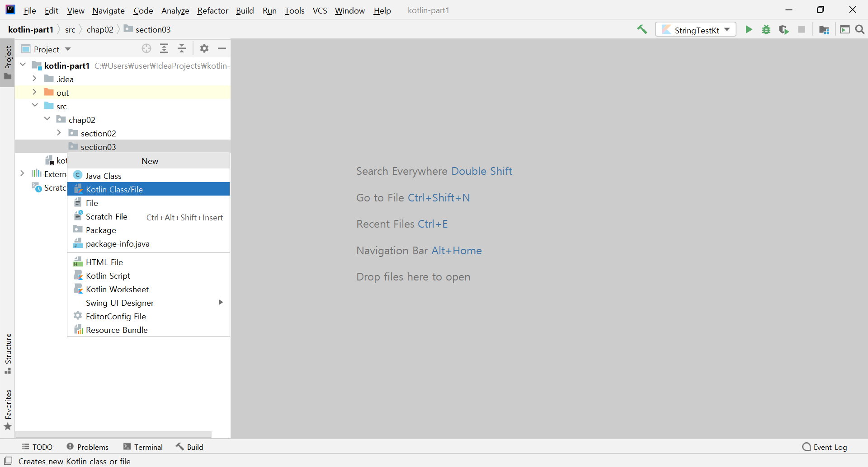Open the Code menu
This screenshot has width=868, height=467.
tap(143, 10)
